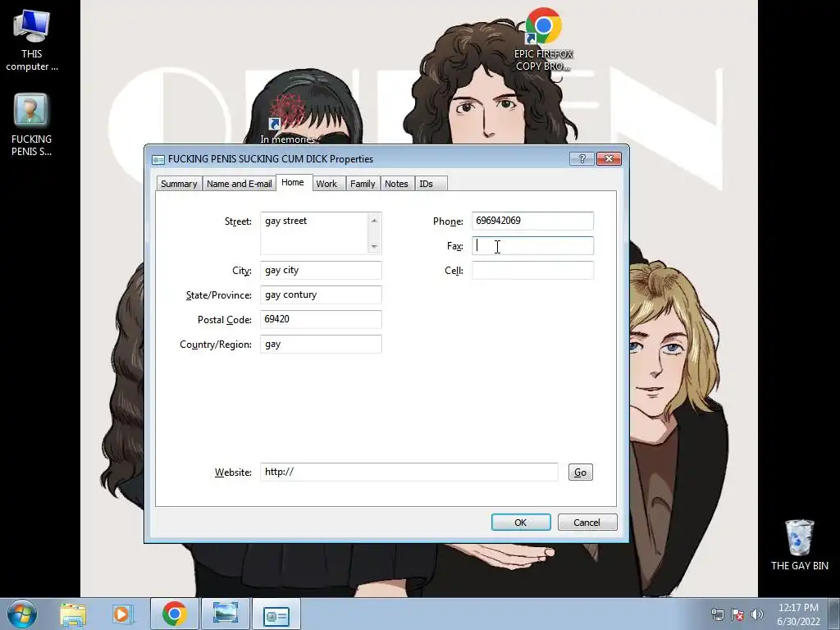Open the picture viewer taskbar item
Image resolution: width=840 pixels, height=630 pixels.
[226, 614]
